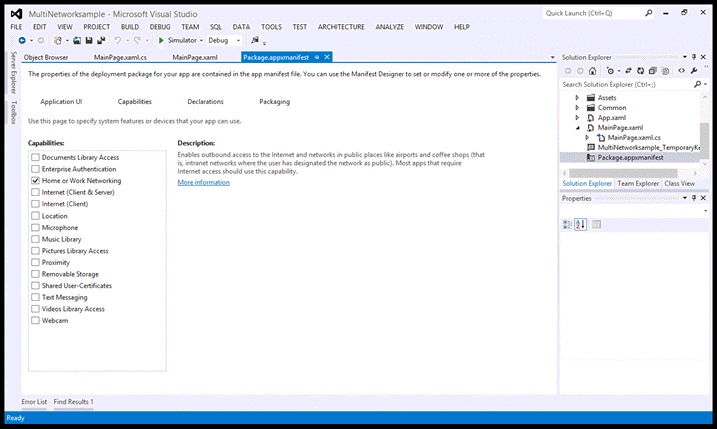Expand the App.xaml tree node
This screenshot has width=717, height=429.
[x=577, y=118]
